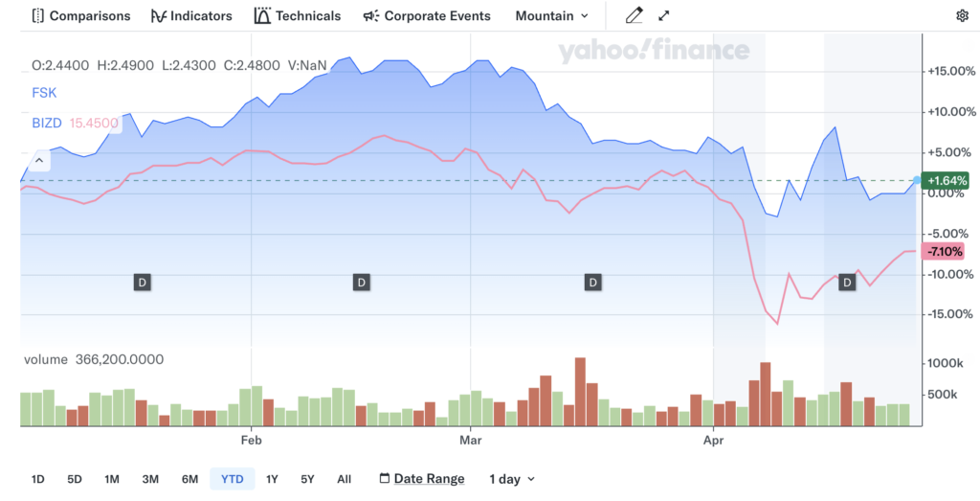Select the YTD time range

233,479
